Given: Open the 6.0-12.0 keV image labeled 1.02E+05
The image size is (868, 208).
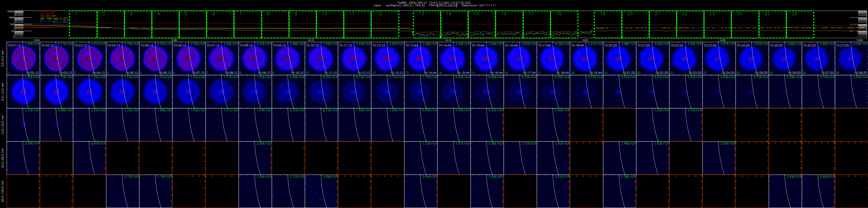Looking at the screenshot, I should (x=255, y=91).
